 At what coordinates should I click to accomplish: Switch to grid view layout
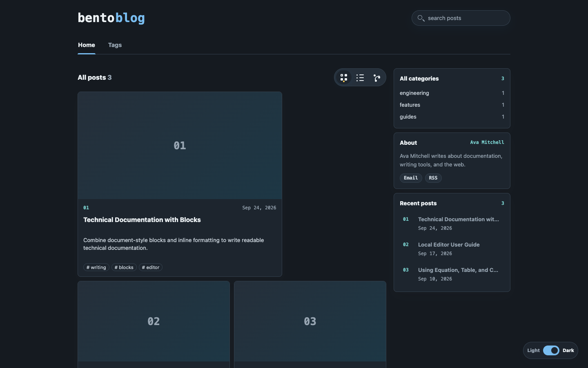click(344, 78)
